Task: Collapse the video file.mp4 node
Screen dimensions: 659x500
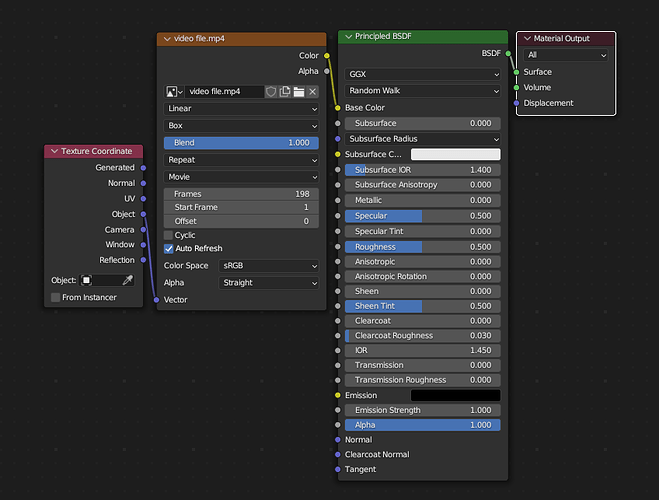Action: pos(167,39)
